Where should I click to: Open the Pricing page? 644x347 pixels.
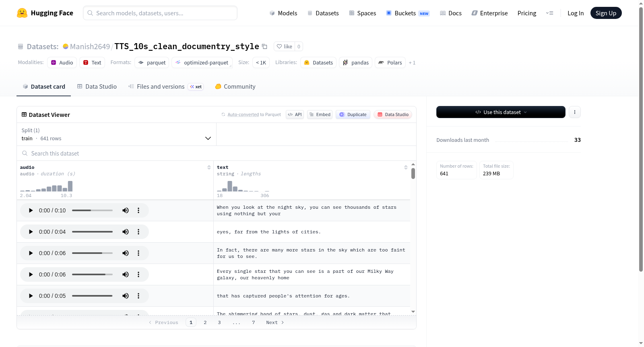tap(527, 13)
